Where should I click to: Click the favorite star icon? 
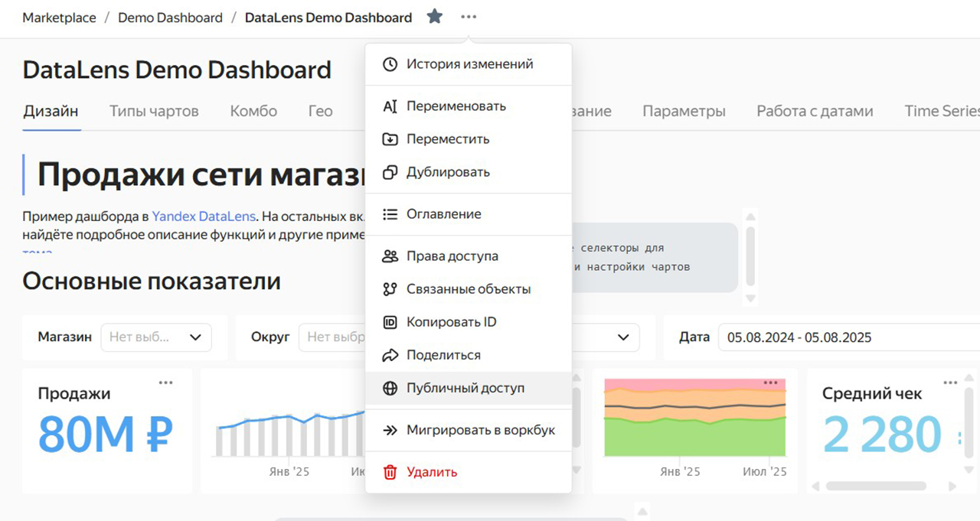pos(435,17)
